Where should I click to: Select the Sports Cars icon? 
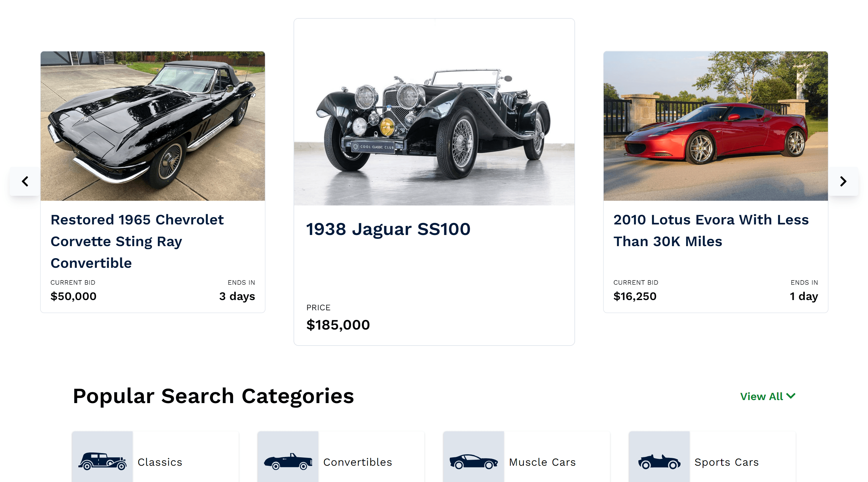[x=659, y=462]
